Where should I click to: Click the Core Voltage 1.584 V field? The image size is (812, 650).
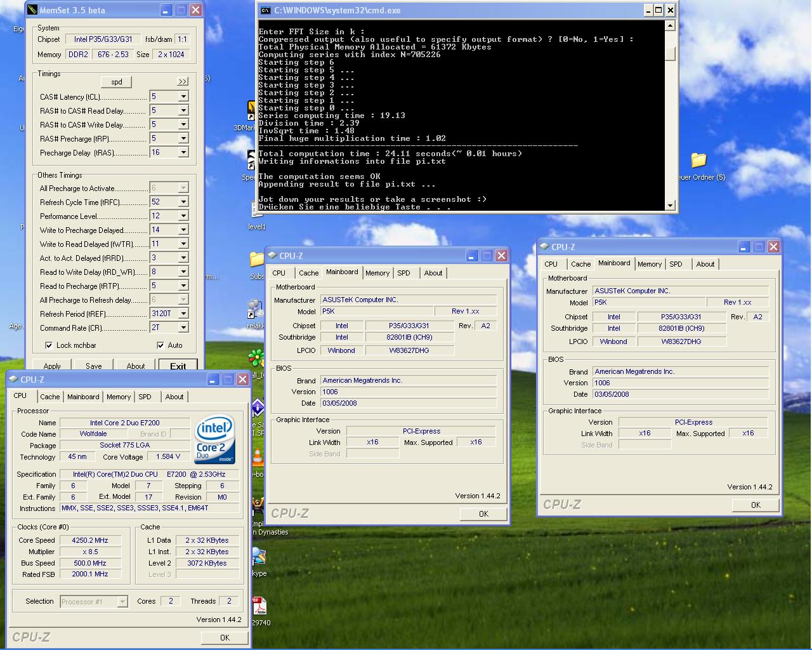point(169,456)
